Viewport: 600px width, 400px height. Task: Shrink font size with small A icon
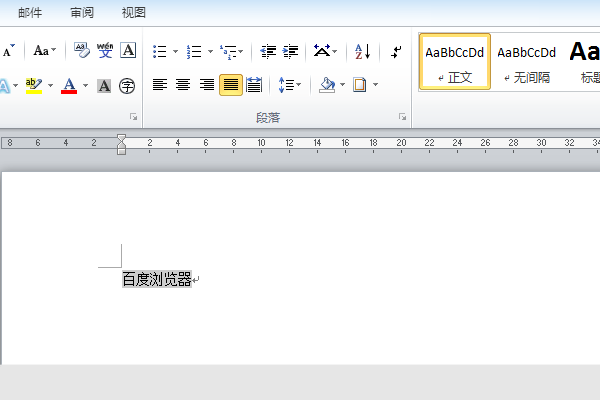click(8, 51)
